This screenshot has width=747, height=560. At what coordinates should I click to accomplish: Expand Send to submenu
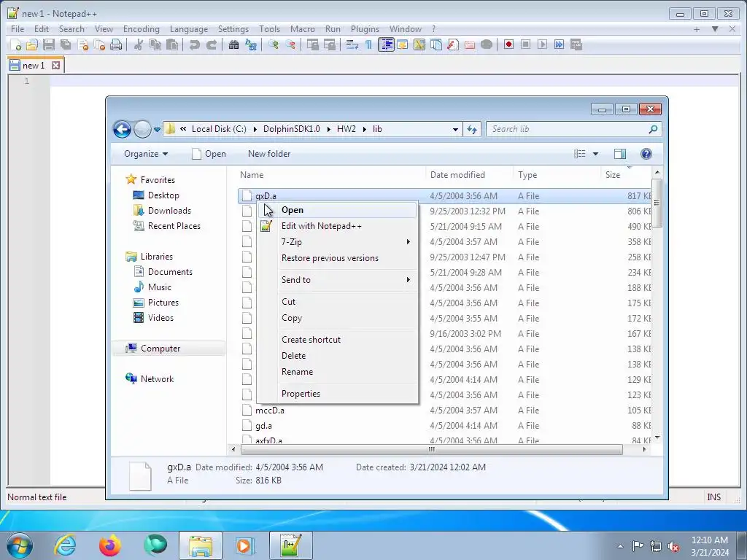click(x=337, y=280)
